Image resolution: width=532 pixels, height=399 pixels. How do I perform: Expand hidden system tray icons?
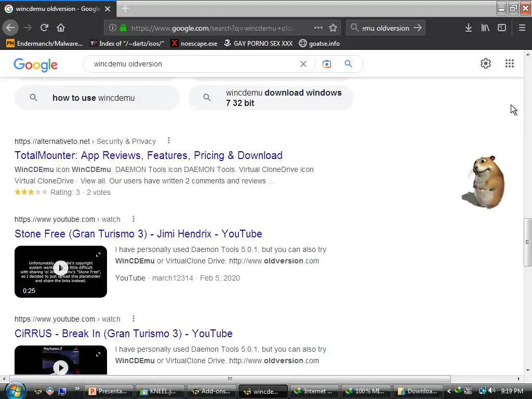coord(449,391)
